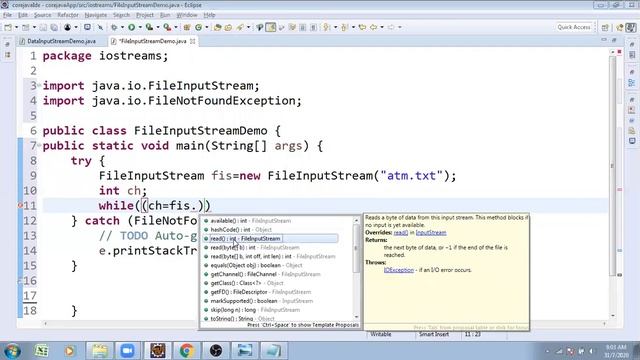Open the Package Explorer from left trim
Image resolution: width=640 pixels, height=360 pixels.
click(8, 55)
